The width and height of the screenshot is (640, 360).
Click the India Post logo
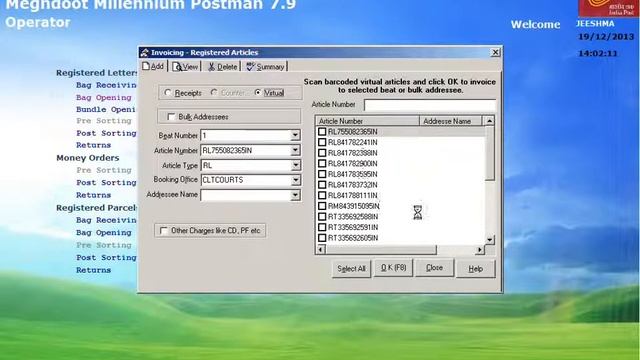(609, 8)
